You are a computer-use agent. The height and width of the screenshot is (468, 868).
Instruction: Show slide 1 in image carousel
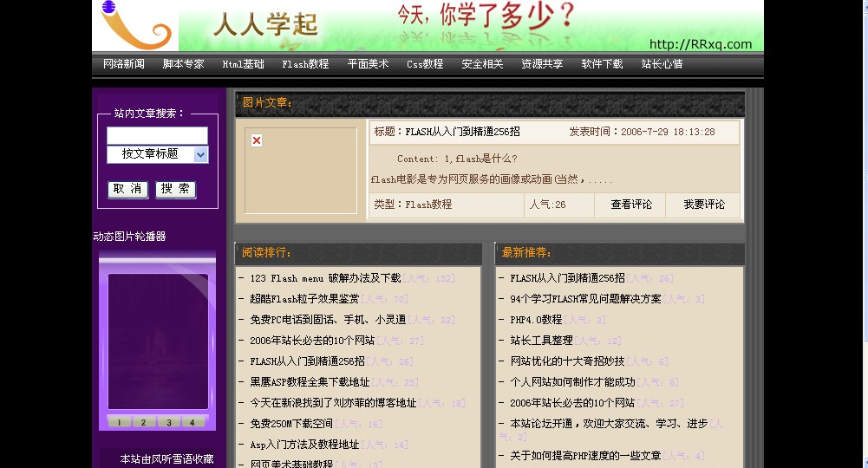pos(120,422)
